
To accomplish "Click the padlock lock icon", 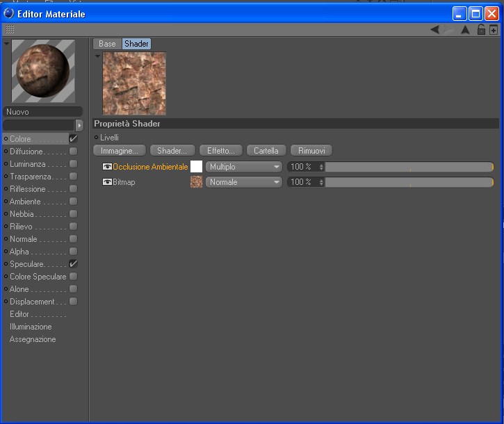I will click(x=481, y=30).
